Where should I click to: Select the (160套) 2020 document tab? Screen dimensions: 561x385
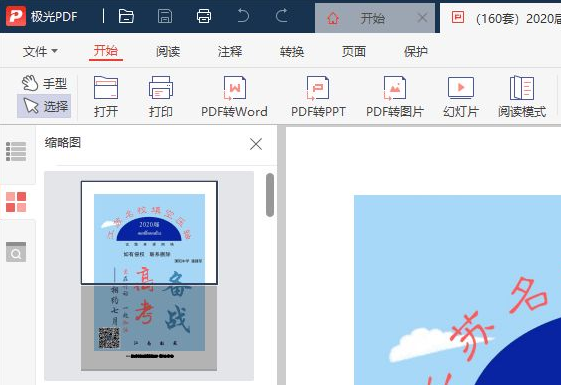[501, 18]
